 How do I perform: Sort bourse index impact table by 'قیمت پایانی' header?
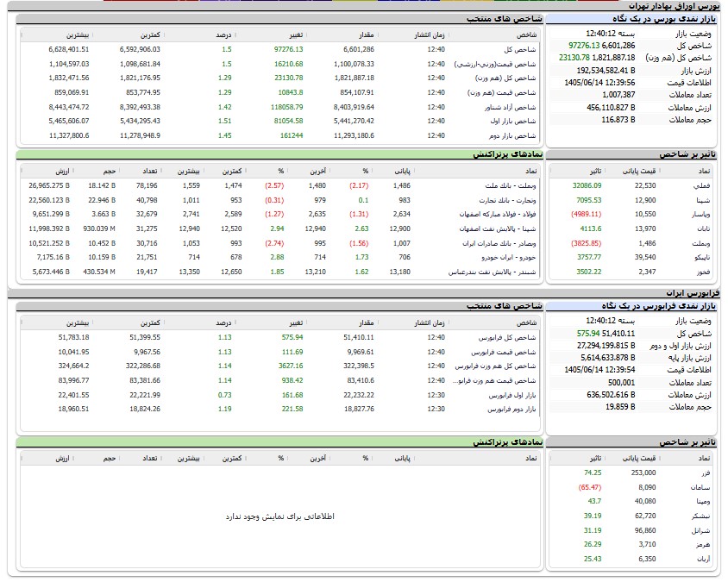[x=639, y=172]
